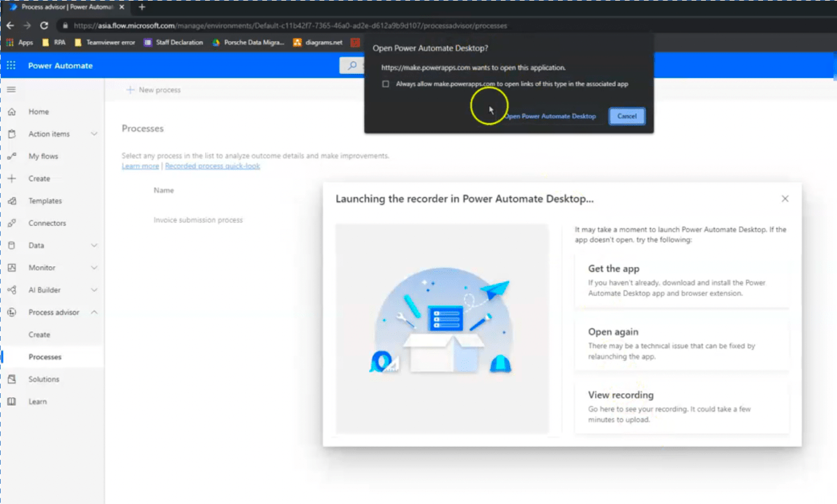Click the Data cylinder icon
Image resolution: width=837 pixels, height=504 pixels.
point(12,245)
